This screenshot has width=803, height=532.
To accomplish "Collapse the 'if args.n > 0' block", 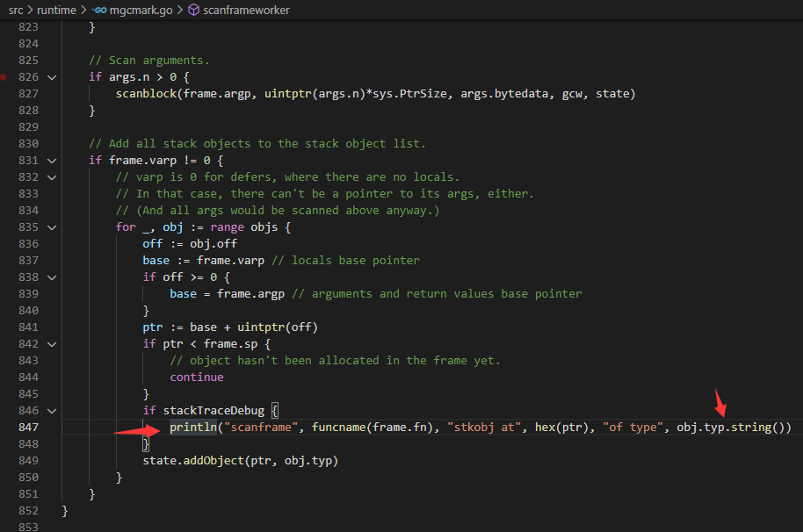I will click(52, 77).
